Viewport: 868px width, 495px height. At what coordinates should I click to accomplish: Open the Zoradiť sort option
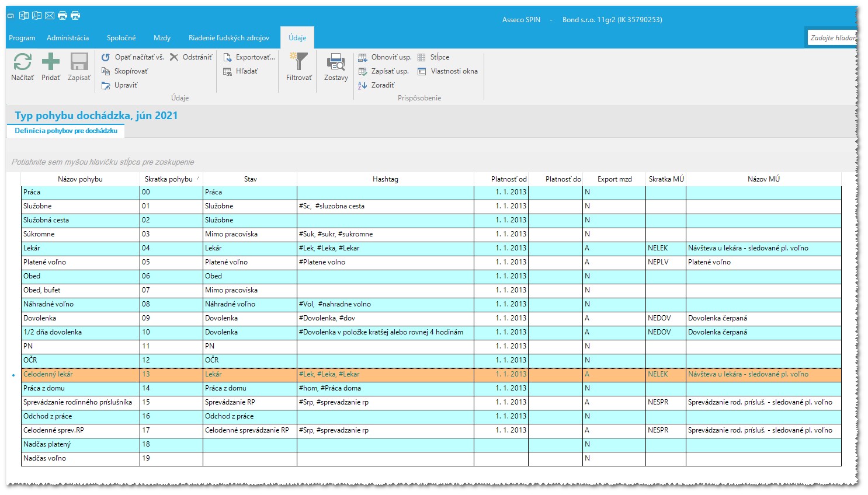click(x=376, y=85)
